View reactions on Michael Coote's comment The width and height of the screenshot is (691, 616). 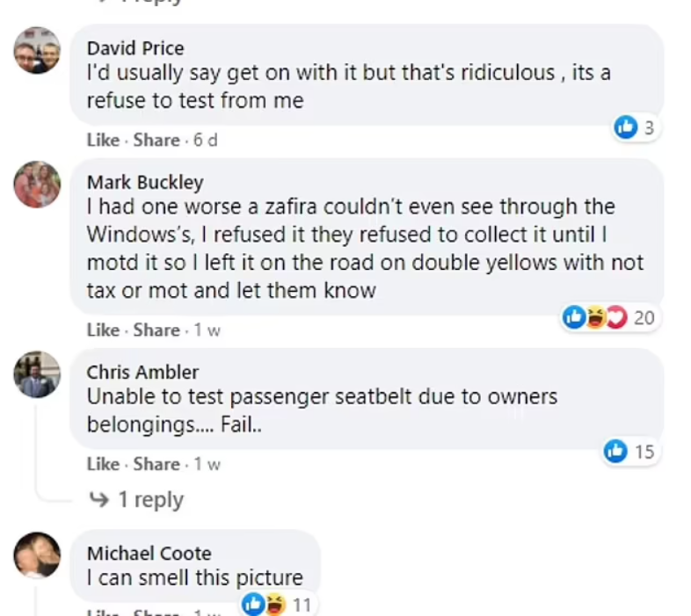276,605
